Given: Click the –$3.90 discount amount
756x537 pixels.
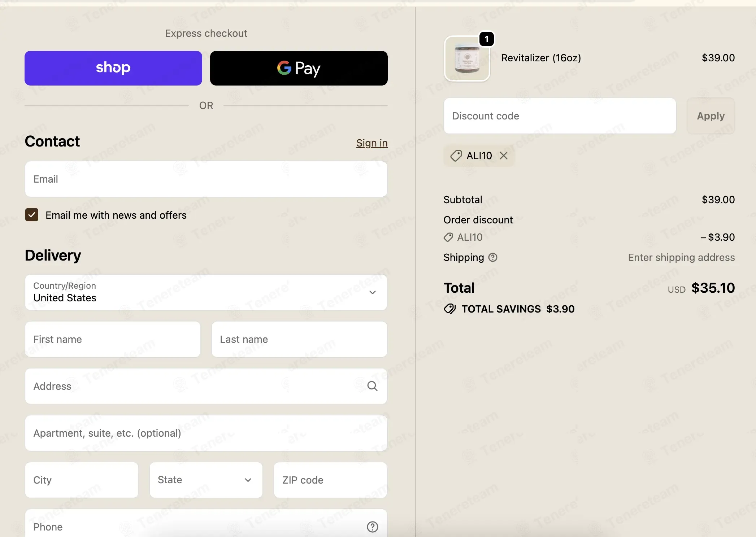Looking at the screenshot, I should (717, 237).
